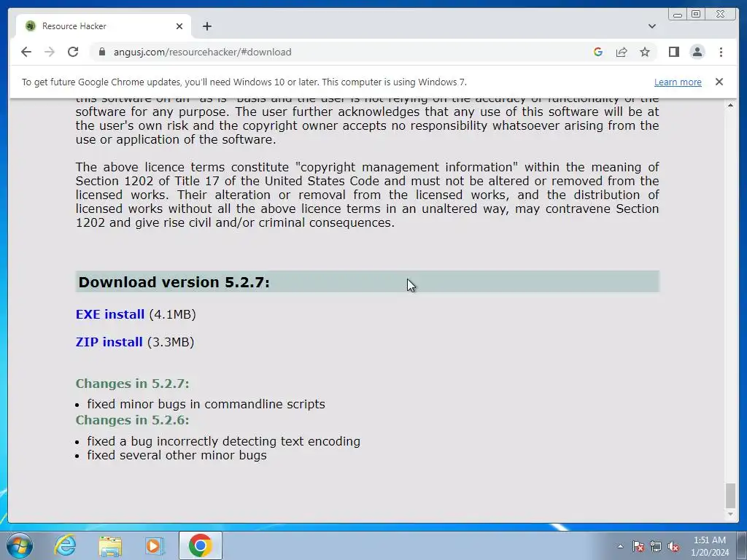Click the address bar URL
The width and height of the screenshot is (747, 560).
203,52
